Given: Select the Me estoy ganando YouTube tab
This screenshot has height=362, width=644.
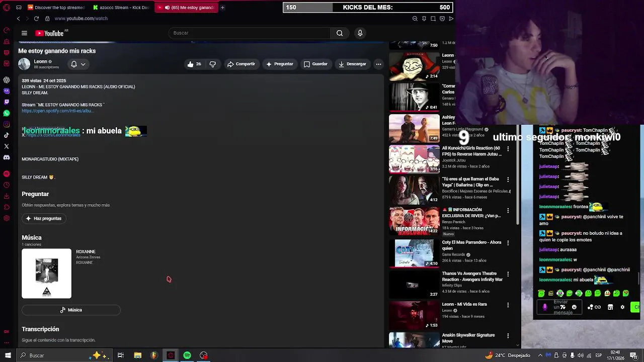Looking at the screenshot, I should click(186, 8).
